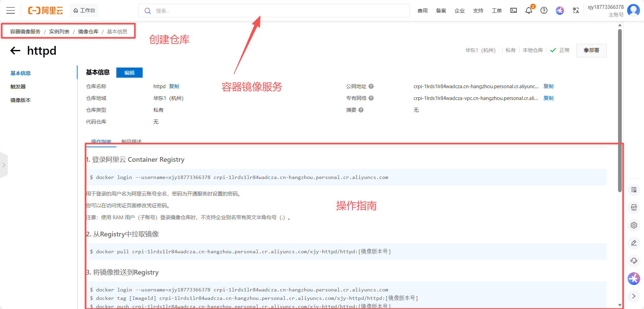
Task: Open the help question mark icon
Action: (544, 10)
